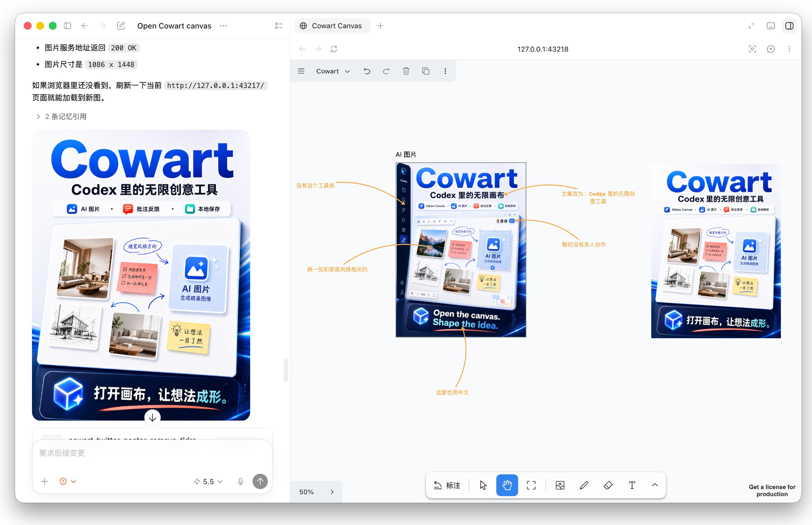
Task: Go back in chat history
Action: coord(85,26)
